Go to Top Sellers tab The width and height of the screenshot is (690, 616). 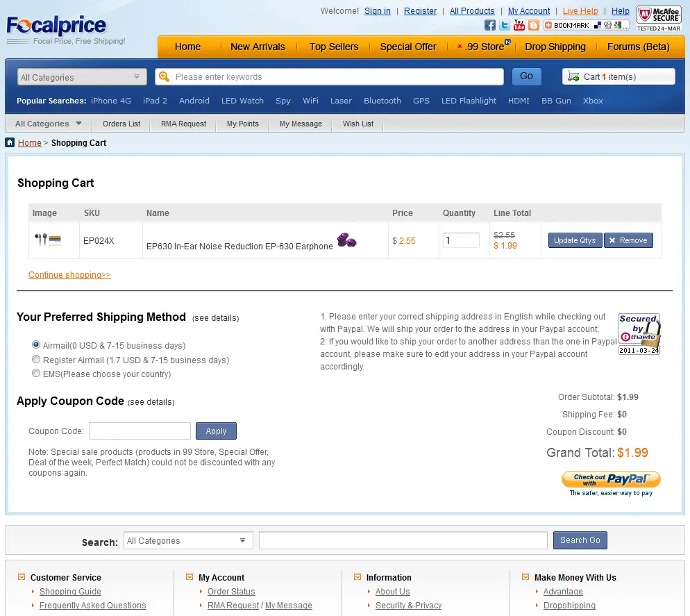(334, 47)
